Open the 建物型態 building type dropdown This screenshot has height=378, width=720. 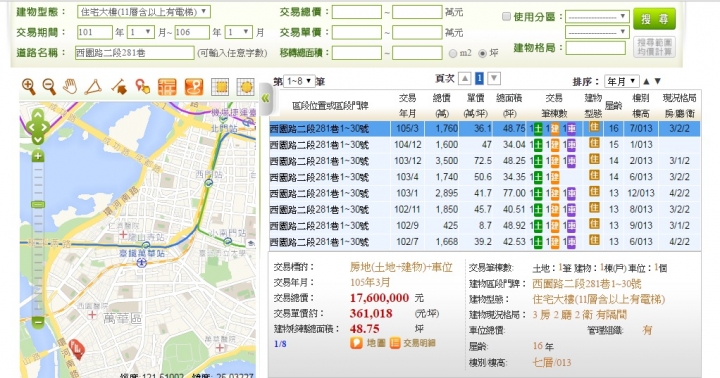[144, 12]
